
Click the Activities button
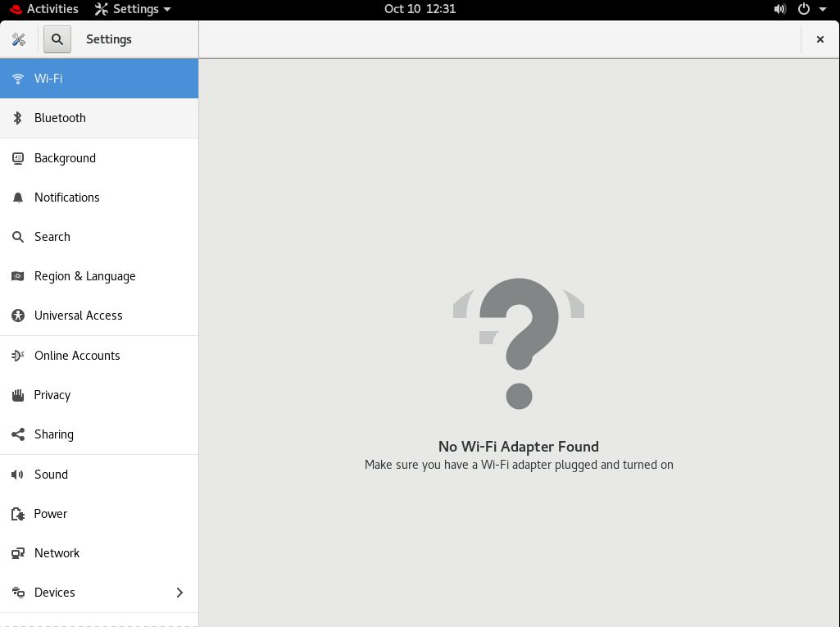[x=44, y=9]
